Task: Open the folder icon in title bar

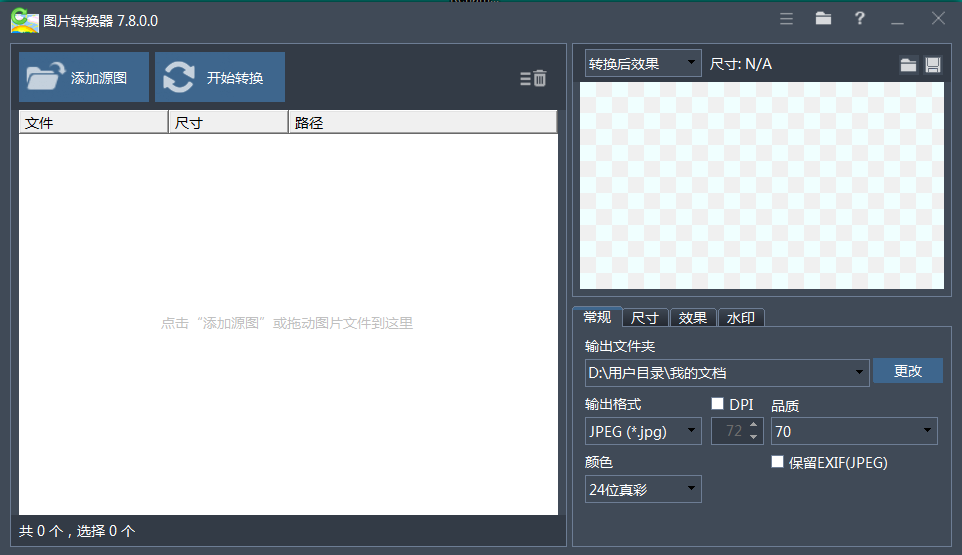Action: [823, 19]
